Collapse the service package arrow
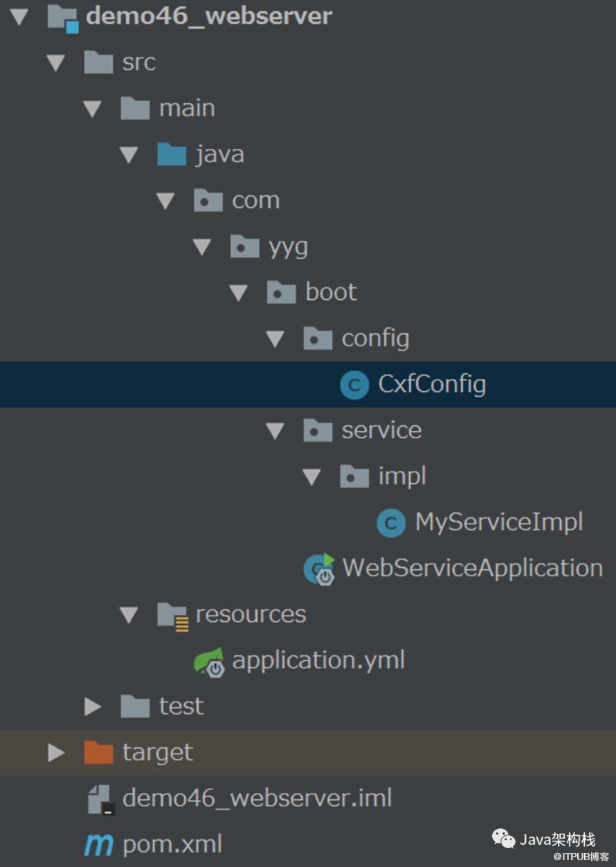Screen dimensions: 616x867 275,431
